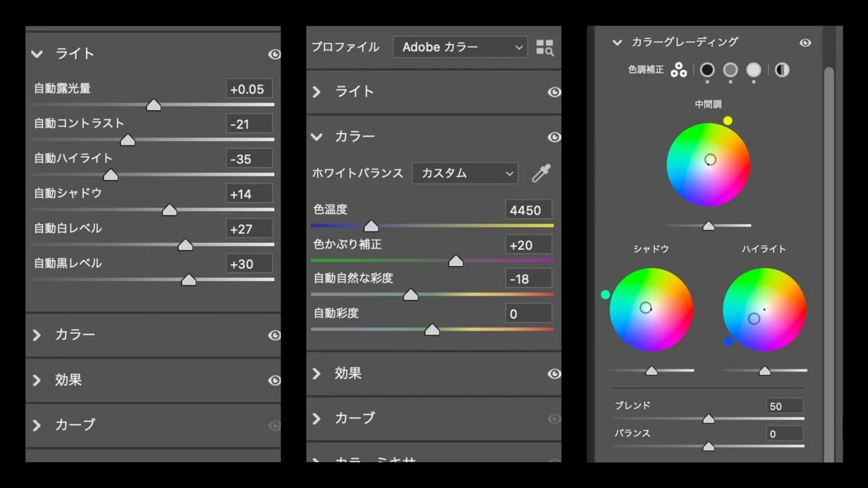
Task: Expand the カーブ section in the left panel
Action: (x=37, y=425)
